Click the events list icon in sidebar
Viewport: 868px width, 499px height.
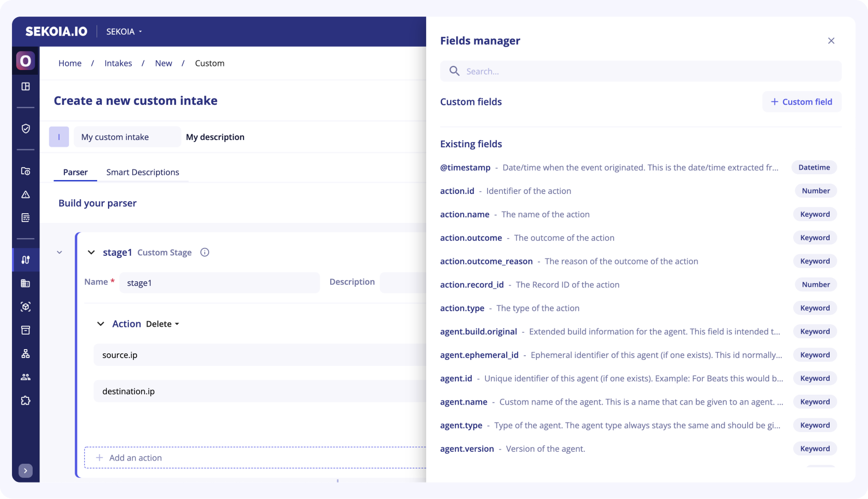click(25, 218)
